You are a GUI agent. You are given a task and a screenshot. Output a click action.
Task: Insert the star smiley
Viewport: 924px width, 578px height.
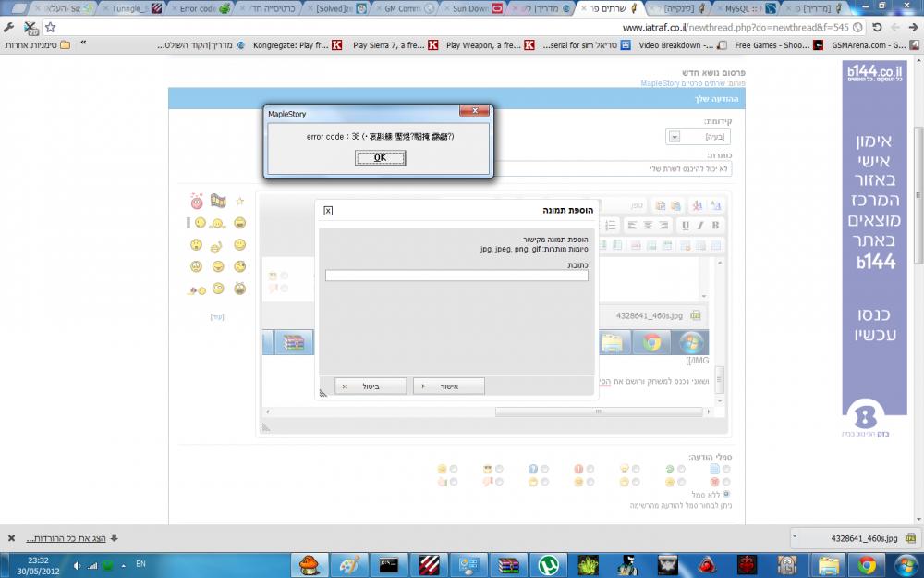coord(240,201)
